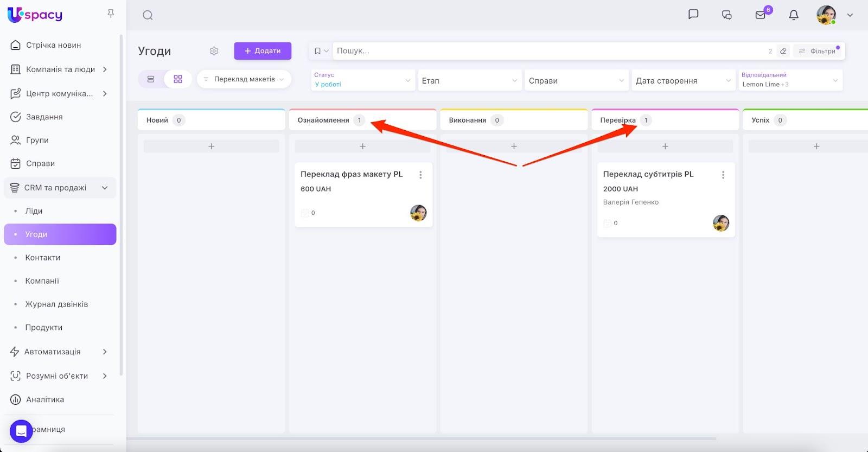Expand the Розумні об'єкти chevron
Image resolution: width=868 pixels, height=452 pixels.
click(105, 375)
